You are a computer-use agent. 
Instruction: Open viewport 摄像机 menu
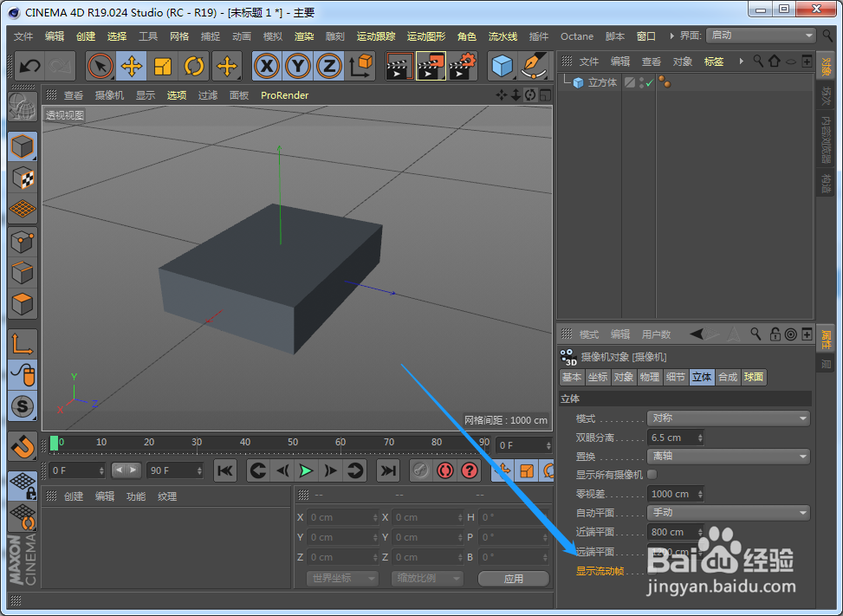pyautogui.click(x=110, y=95)
